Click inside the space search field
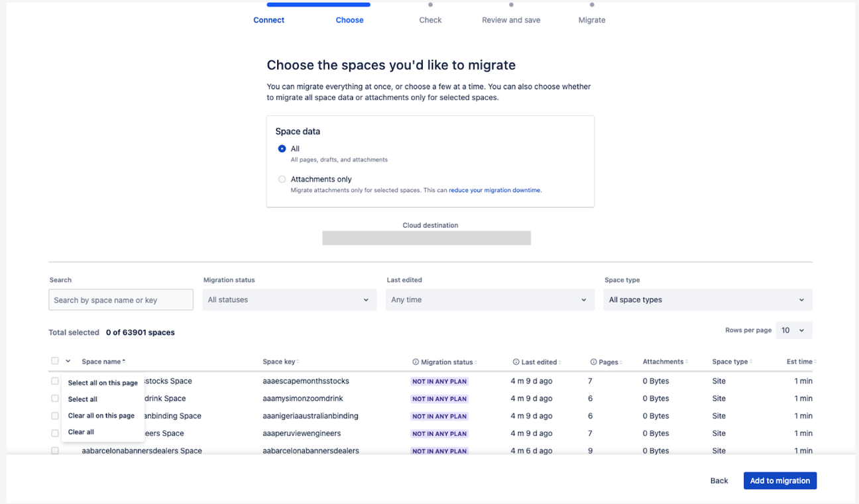The image size is (859, 504). 121,299
